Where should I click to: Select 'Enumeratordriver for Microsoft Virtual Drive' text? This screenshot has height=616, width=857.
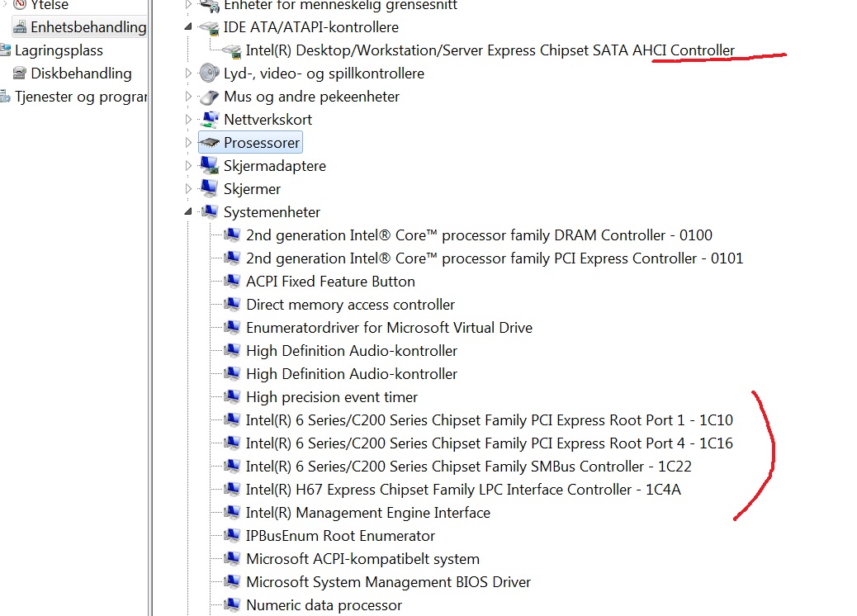[389, 327]
